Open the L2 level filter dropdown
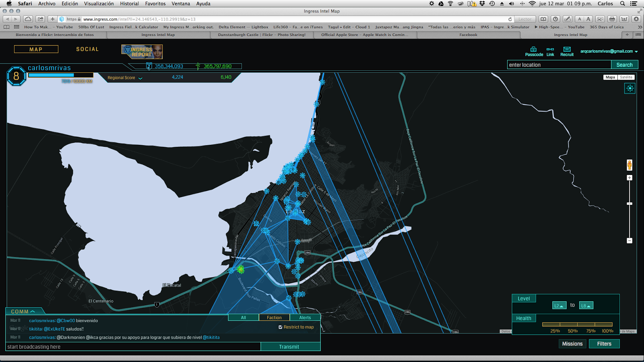 click(x=559, y=305)
